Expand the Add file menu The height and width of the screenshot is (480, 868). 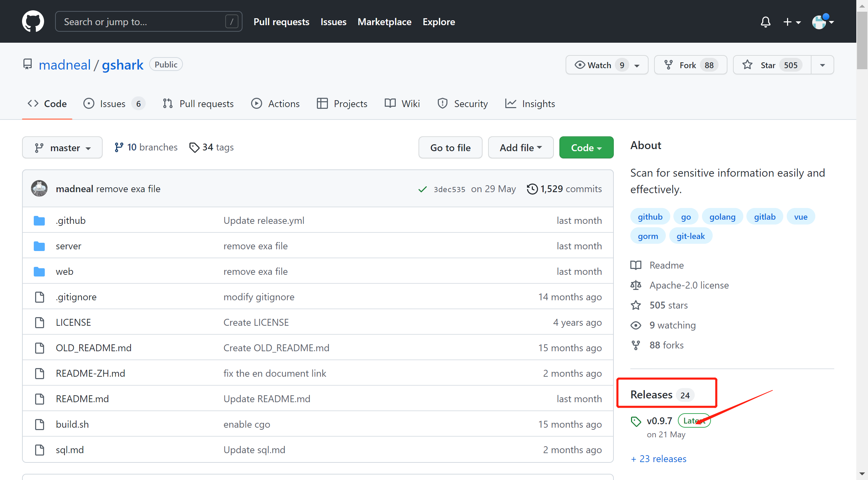[520, 148]
